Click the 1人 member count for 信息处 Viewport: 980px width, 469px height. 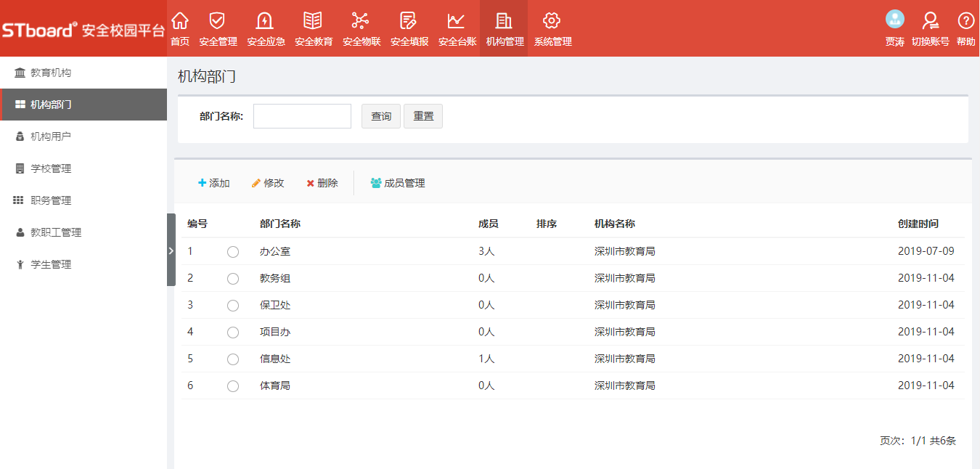click(x=486, y=359)
